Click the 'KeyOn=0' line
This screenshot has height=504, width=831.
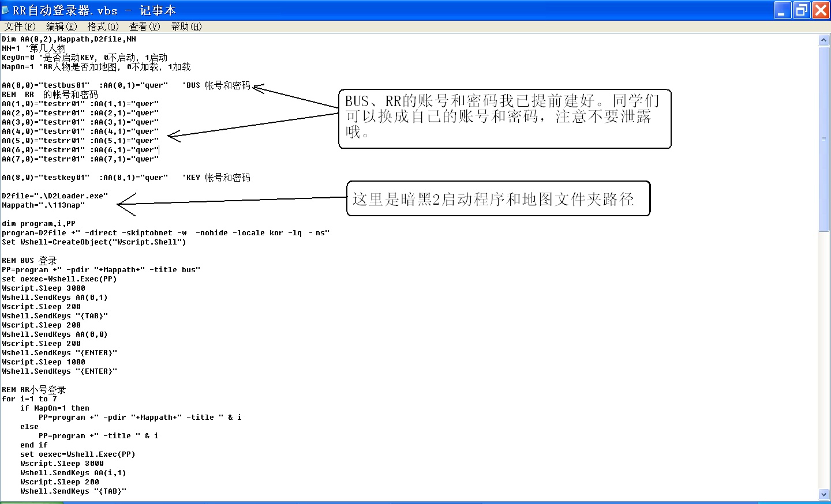tap(84, 58)
